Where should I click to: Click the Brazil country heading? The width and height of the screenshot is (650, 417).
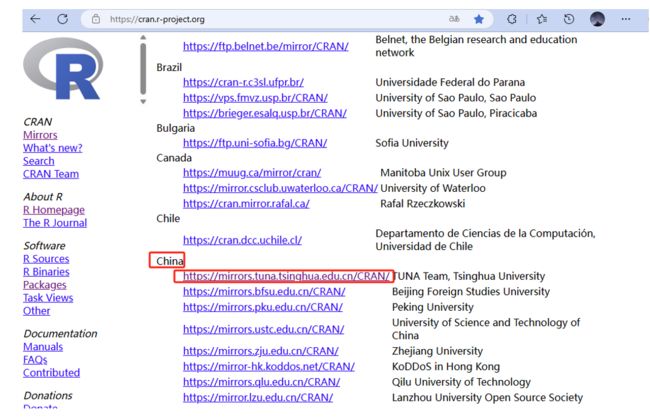coord(169,68)
